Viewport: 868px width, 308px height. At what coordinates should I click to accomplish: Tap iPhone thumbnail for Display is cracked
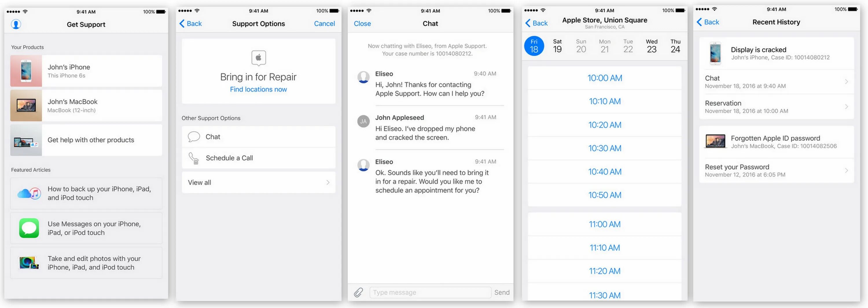point(715,53)
